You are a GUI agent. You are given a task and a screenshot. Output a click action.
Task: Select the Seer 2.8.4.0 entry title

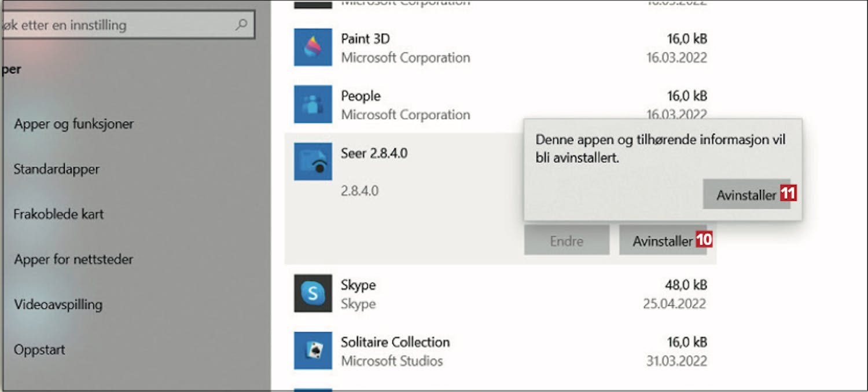click(374, 154)
